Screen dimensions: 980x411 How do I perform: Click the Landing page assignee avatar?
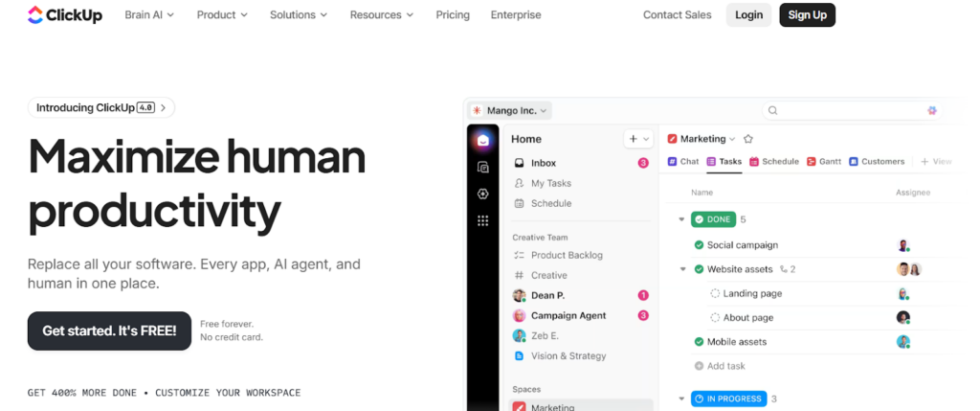click(x=903, y=294)
